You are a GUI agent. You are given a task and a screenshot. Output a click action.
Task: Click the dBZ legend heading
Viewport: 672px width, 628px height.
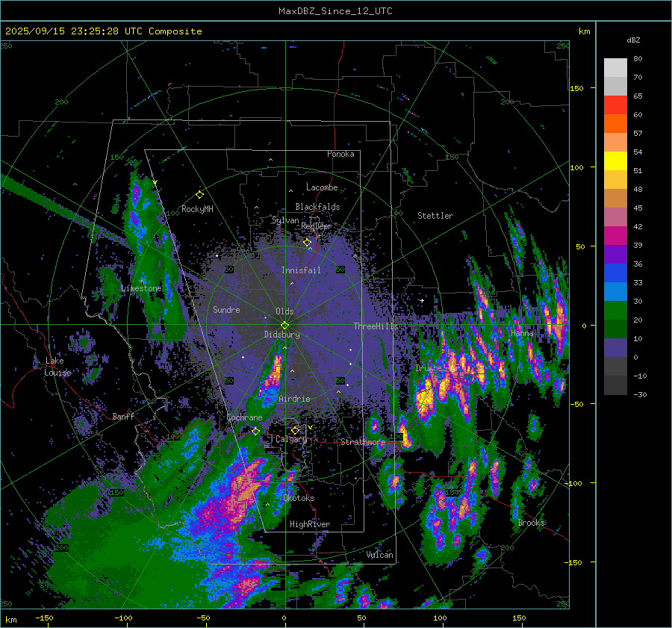(633, 40)
